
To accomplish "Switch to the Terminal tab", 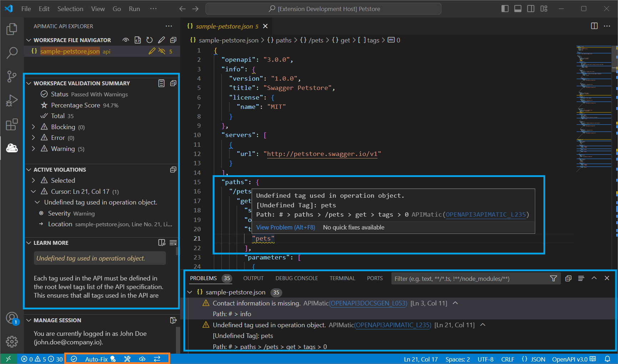I will (342, 278).
